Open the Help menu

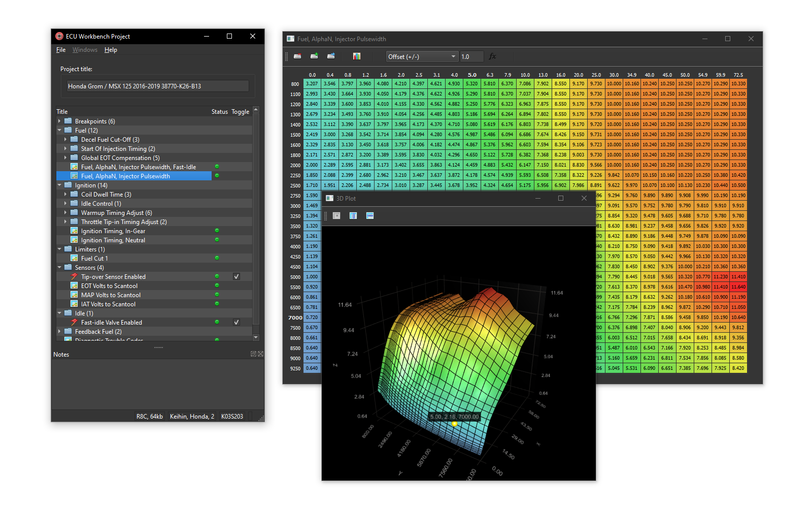[111, 50]
